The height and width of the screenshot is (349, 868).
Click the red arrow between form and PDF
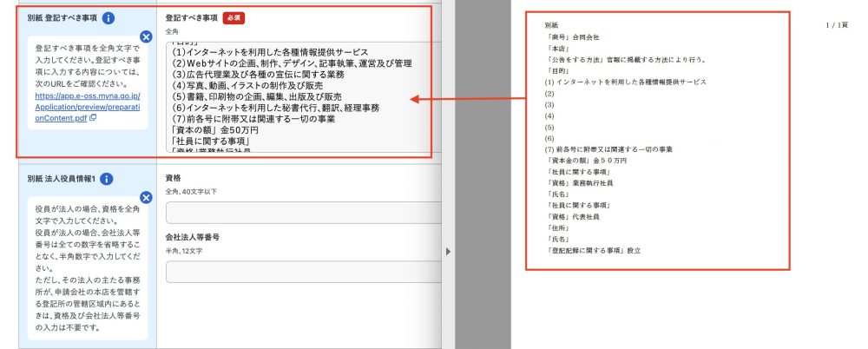point(467,99)
